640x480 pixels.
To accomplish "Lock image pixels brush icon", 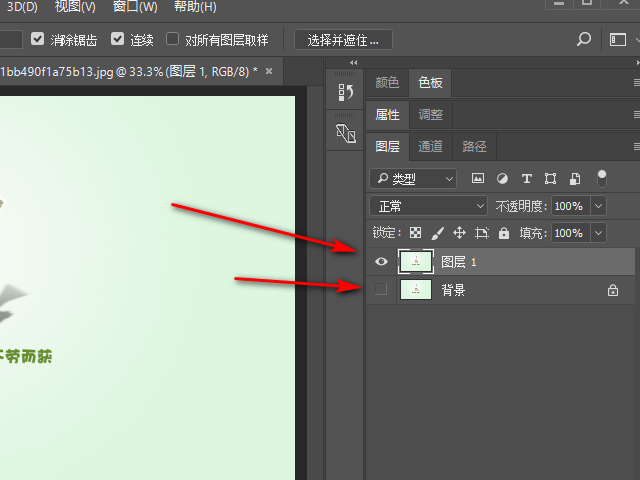I will (x=437, y=233).
